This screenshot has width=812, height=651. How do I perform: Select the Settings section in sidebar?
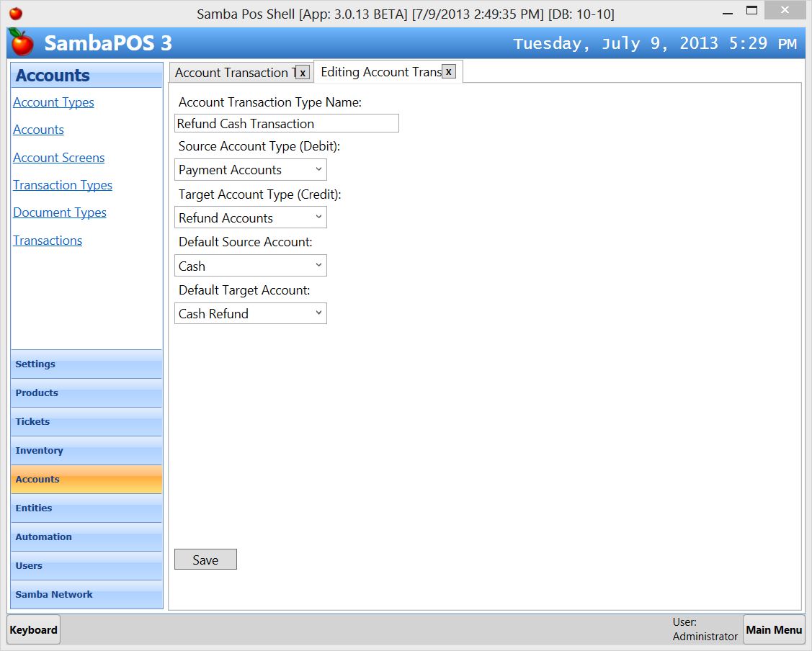point(86,364)
